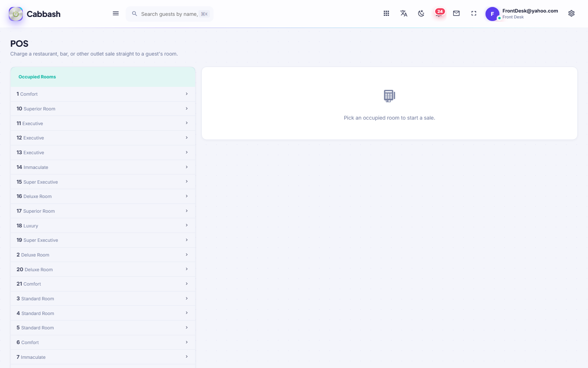Image resolution: width=588 pixels, height=368 pixels.
Task: Open the language translation menu
Action: 404,14
